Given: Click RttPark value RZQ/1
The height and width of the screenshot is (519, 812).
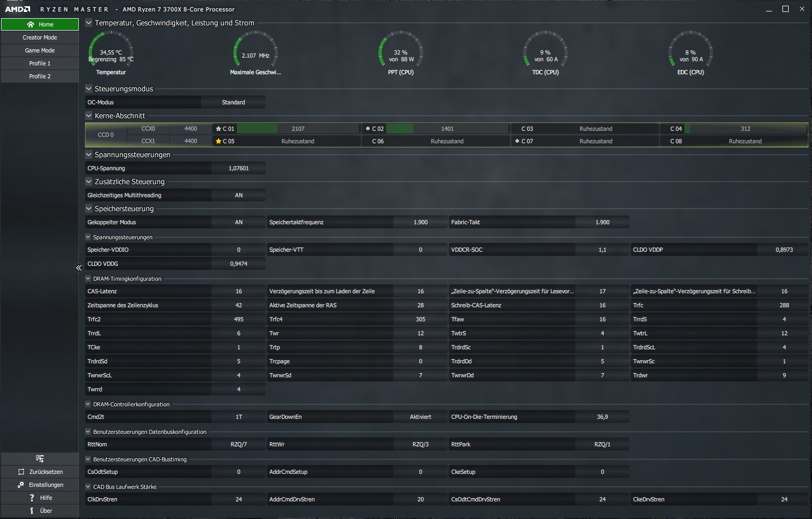Looking at the screenshot, I should click(603, 444).
